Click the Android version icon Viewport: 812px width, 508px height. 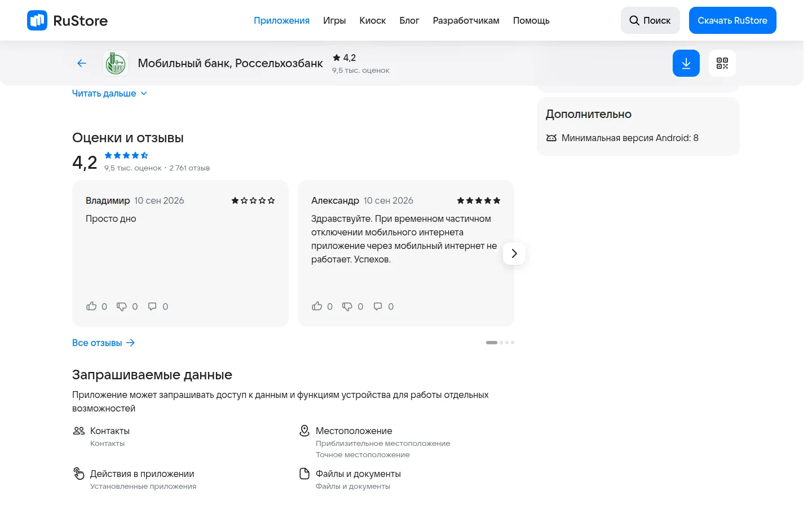[x=551, y=138]
